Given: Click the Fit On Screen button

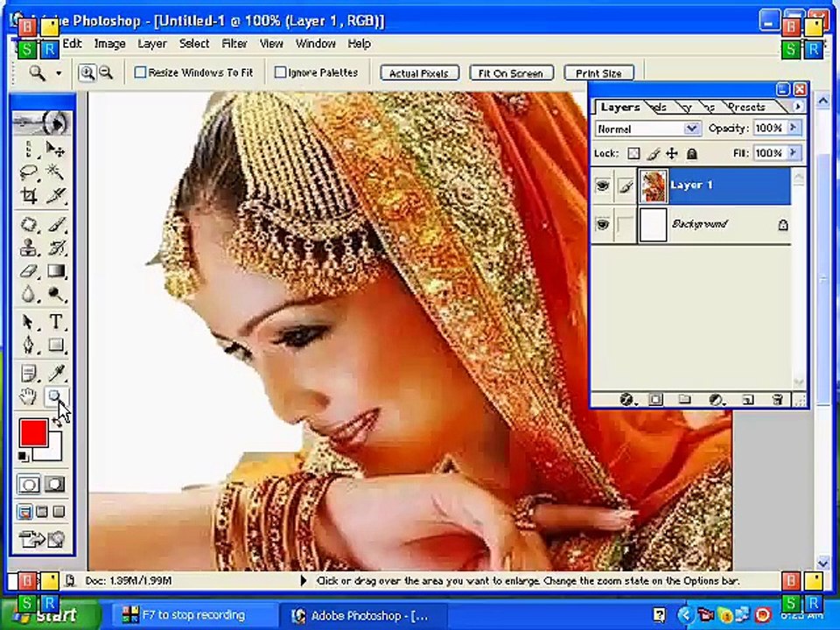Looking at the screenshot, I should [511, 73].
